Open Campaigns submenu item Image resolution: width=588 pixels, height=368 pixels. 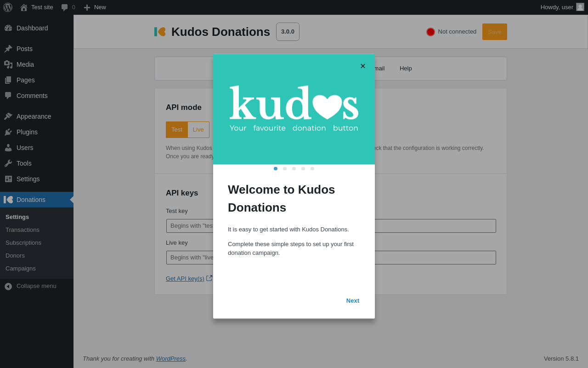tap(37, 269)
